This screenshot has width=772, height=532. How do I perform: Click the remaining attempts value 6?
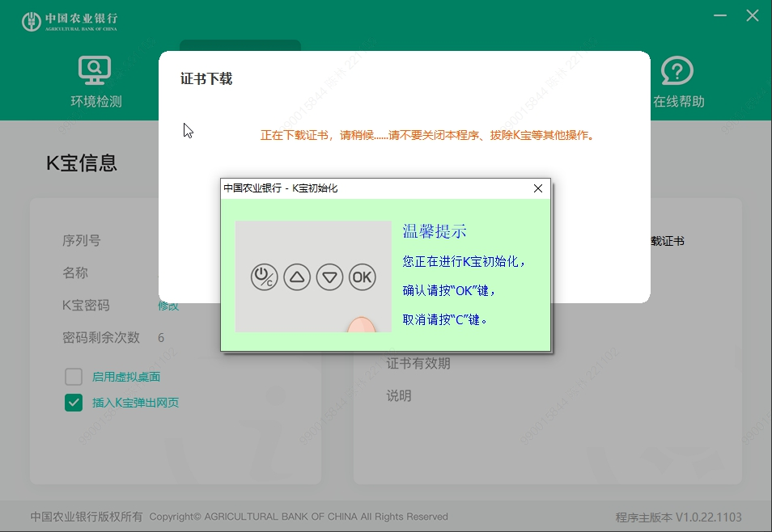[x=161, y=338]
